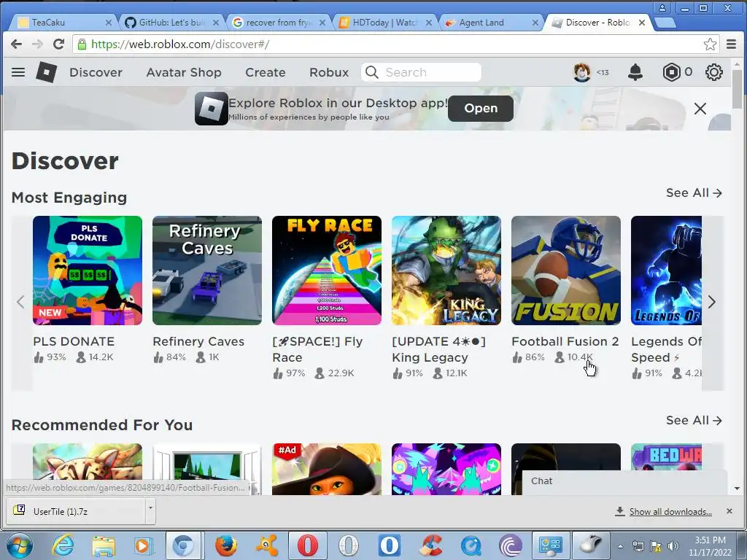Screen dimensions: 747x560
Task: Open File Explorer taskbar icon
Action: click(x=104, y=545)
